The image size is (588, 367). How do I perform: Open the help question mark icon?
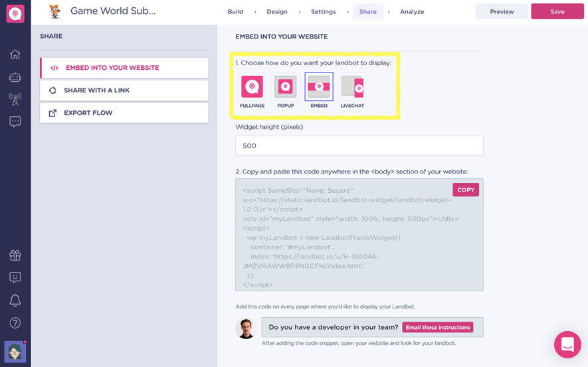(15, 322)
